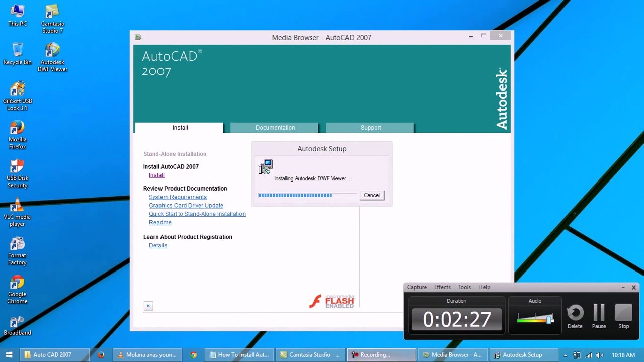
Task: Minimize the Camtasia recorder panel
Action: pos(623,287)
